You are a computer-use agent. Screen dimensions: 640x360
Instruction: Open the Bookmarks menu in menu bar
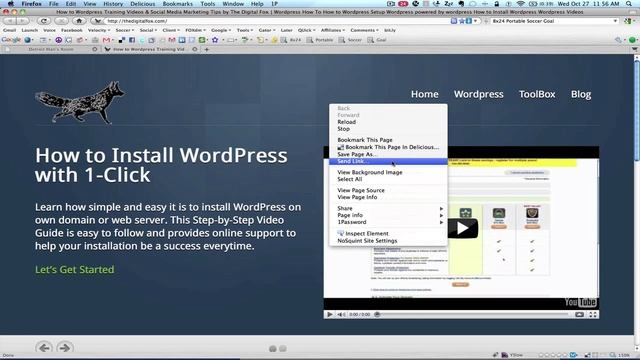pos(178,4)
